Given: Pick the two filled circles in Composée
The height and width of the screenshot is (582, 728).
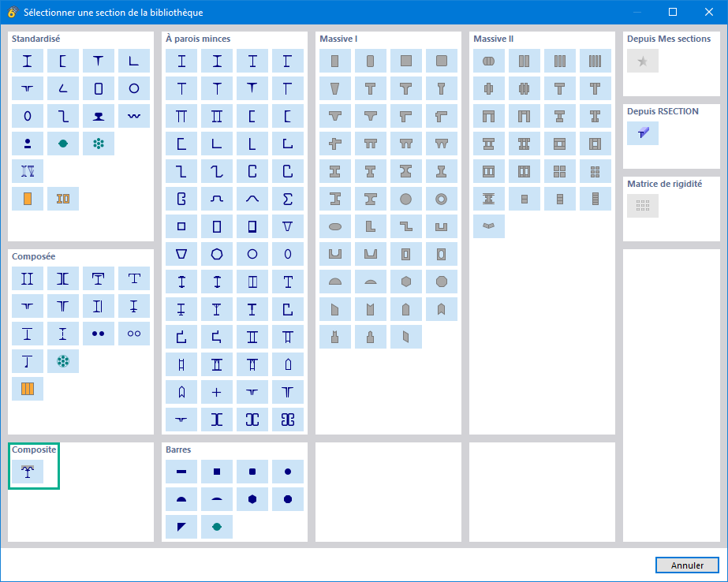Looking at the screenshot, I should [99, 334].
